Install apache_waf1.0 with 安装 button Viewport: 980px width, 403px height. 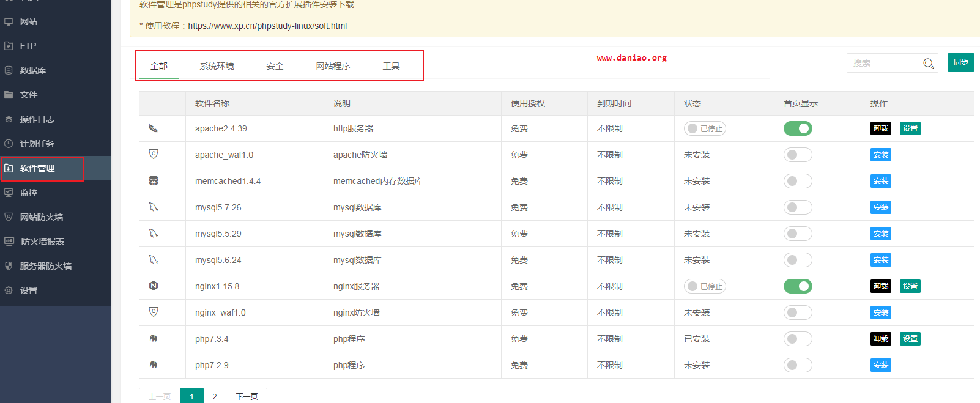[x=881, y=155]
